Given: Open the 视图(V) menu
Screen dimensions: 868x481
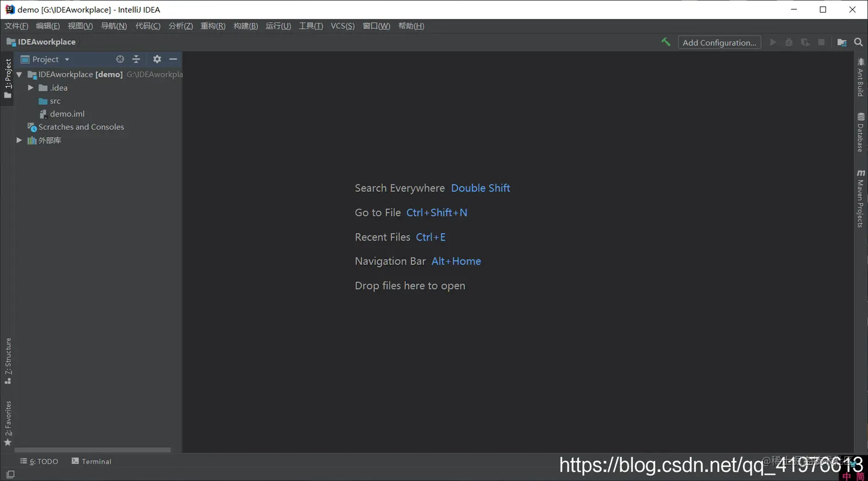Looking at the screenshot, I should (80, 26).
